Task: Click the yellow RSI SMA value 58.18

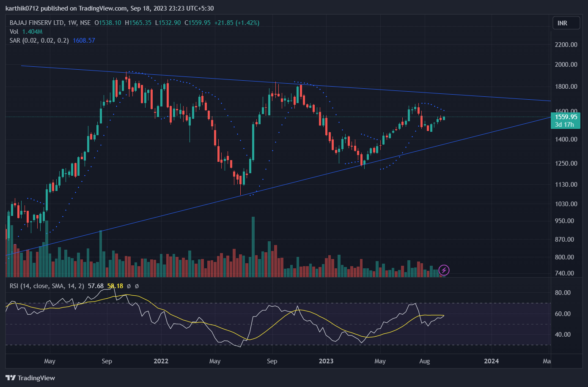Action: pyautogui.click(x=115, y=286)
